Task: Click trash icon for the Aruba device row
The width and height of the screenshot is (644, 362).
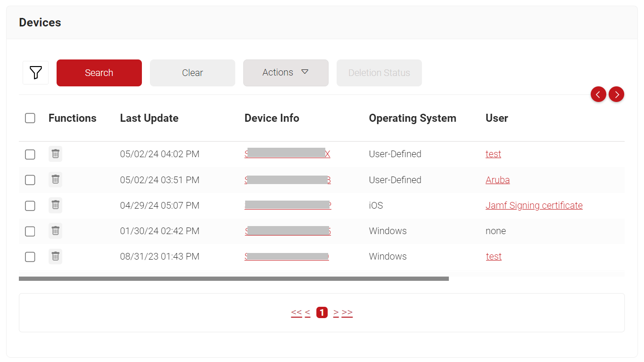Action: [x=55, y=179]
